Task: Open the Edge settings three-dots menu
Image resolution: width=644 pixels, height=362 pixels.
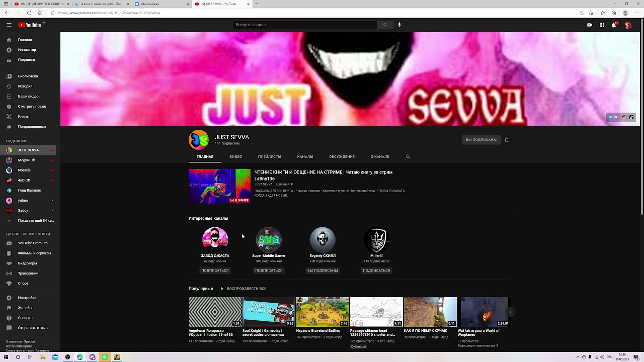Action: tap(637, 13)
